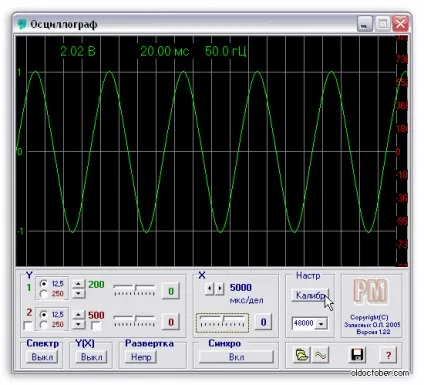The width and height of the screenshot is (424, 385).
Task: Click the Развертка Непр button
Action: [141, 357]
